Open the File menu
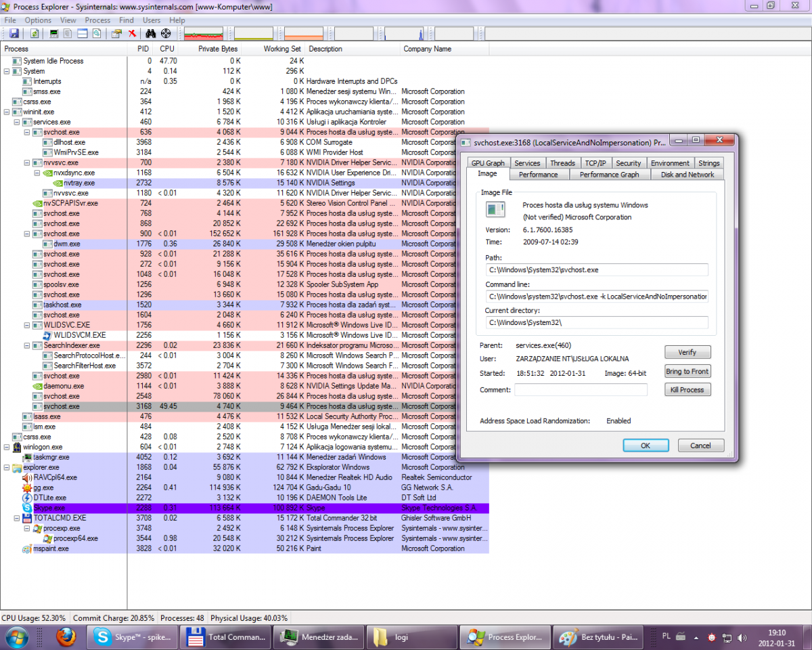 coord(11,20)
